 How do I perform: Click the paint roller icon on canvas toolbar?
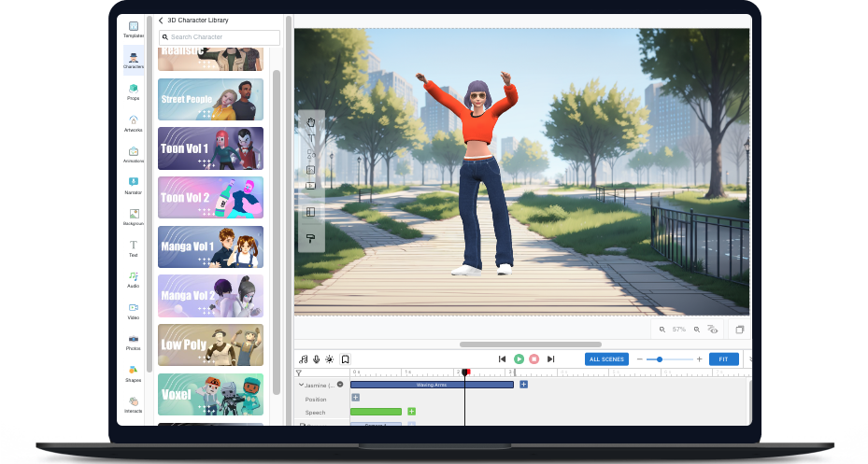pos(311,238)
